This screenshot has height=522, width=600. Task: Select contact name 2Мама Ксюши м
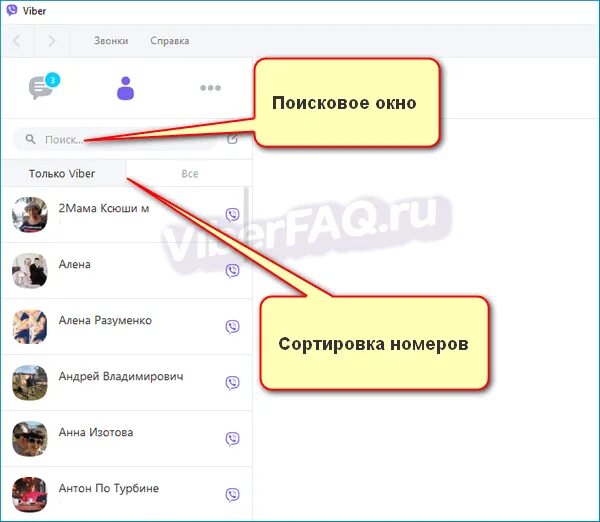(104, 208)
